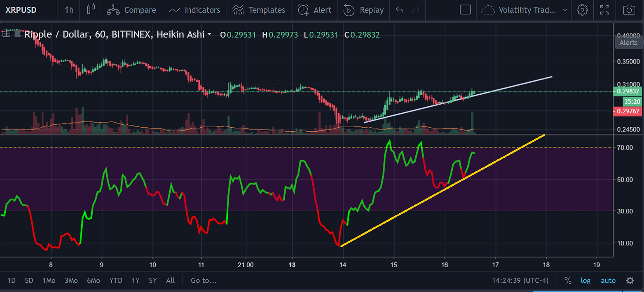Image resolution: width=644 pixels, height=292 pixels.
Task: Click the 0.29832 current price label
Action: 628,91
